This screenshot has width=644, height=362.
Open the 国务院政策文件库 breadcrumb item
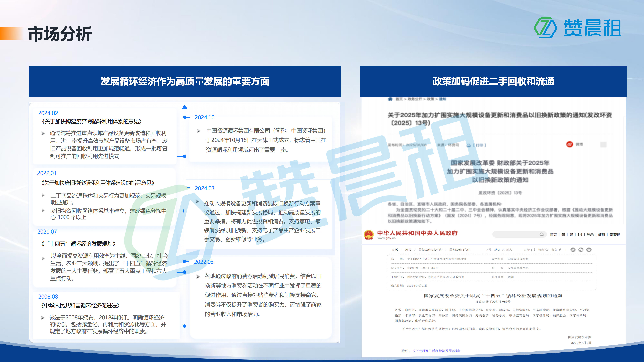coord(430,250)
